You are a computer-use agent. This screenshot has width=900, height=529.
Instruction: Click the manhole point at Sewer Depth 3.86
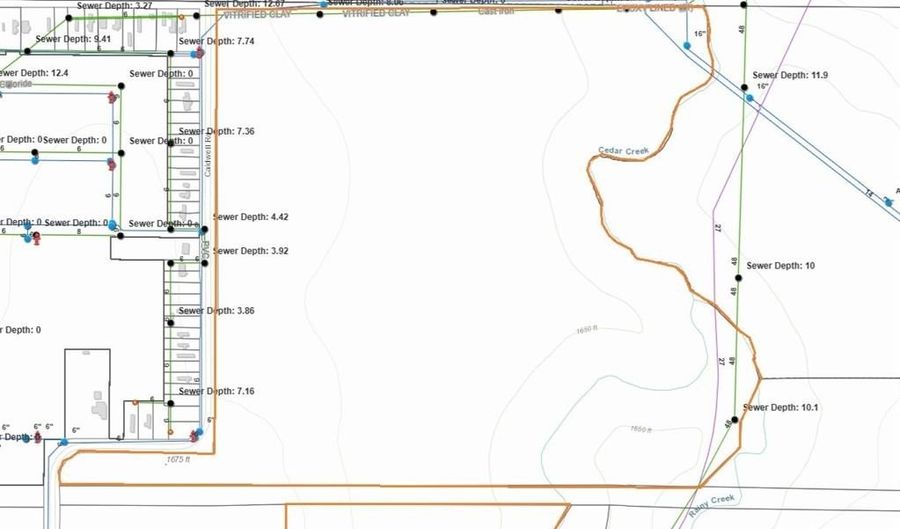click(x=170, y=321)
